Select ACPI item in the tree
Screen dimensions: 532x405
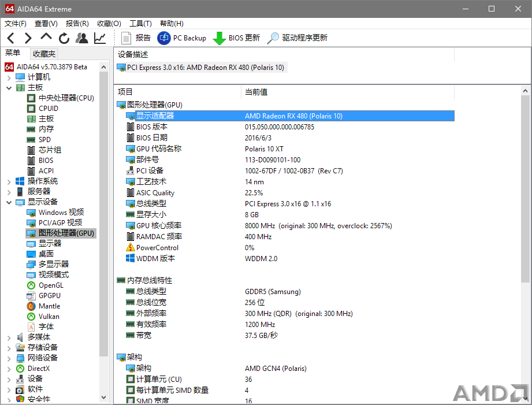46,171
